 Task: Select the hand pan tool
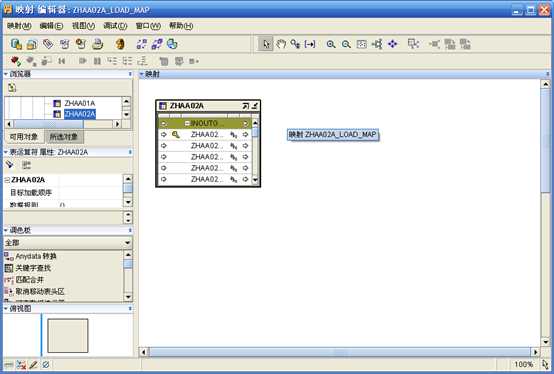281,44
